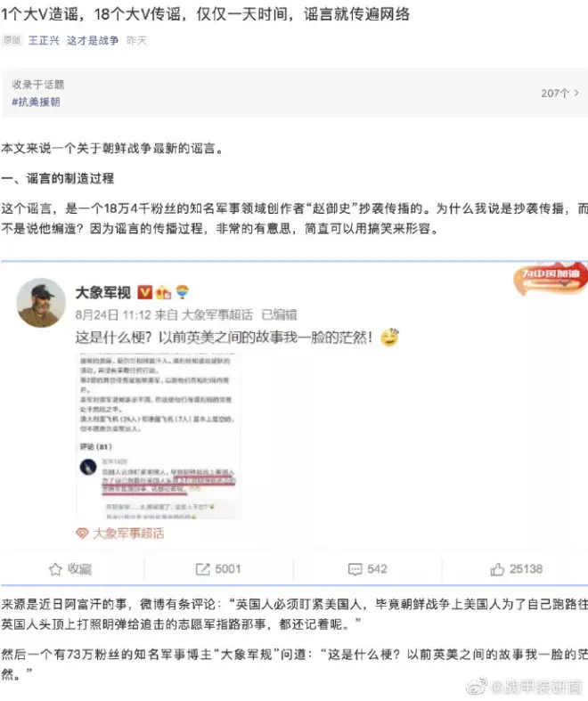
Task: Open author 王正兴 link
Action: (x=44, y=41)
